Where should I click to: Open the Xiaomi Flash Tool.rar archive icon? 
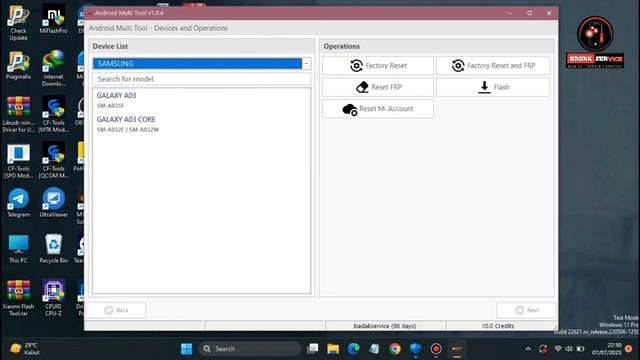pyautogui.click(x=18, y=298)
